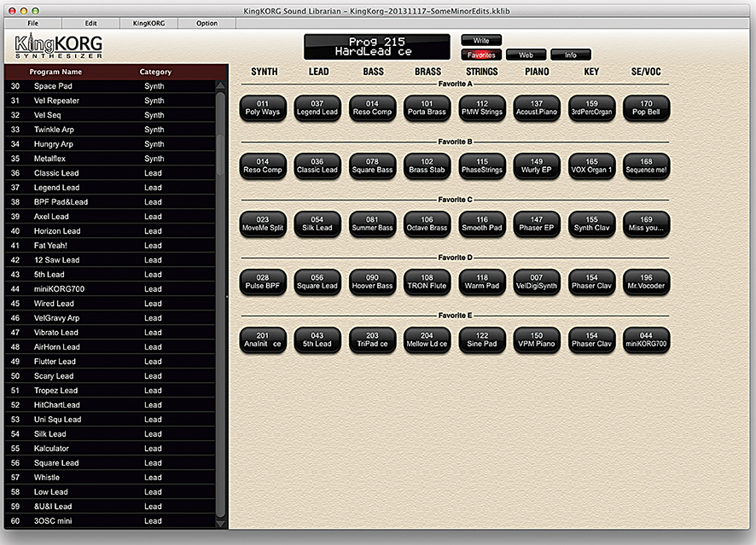Select favorite 116 Smooth Pad
756x545 pixels.
coord(482,223)
